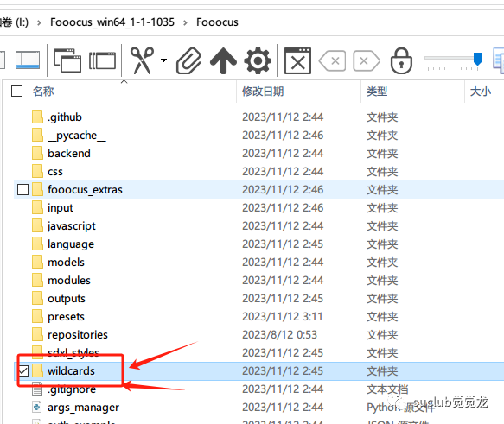Navigate to Fooocus_win64_1-1-1035 in breadcrumb
The width and height of the screenshot is (504, 424).
click(x=112, y=22)
